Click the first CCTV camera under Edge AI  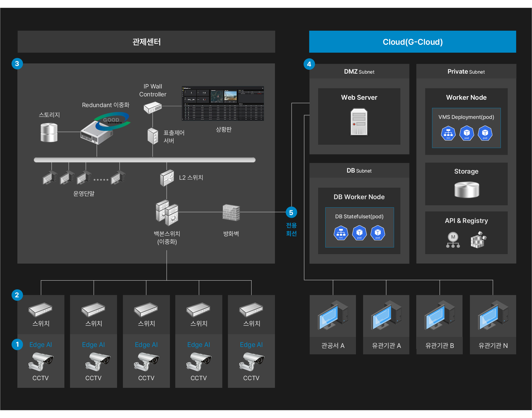tap(41, 361)
